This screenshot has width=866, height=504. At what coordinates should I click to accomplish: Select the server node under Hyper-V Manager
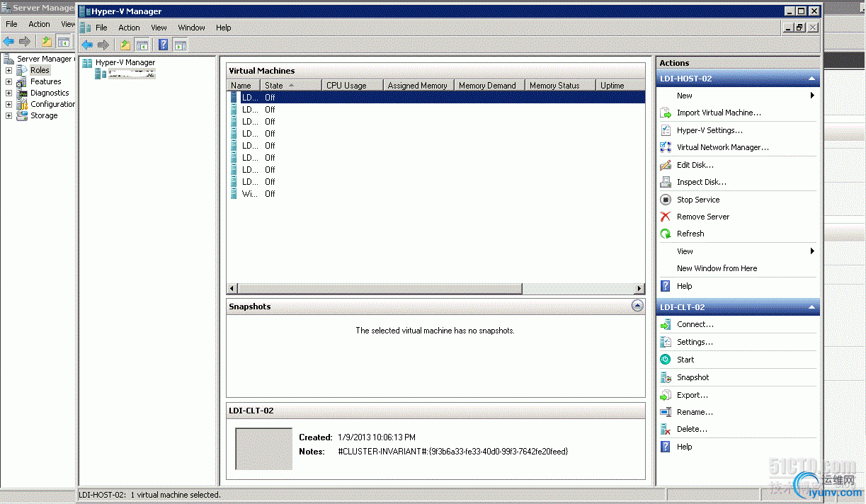point(131,74)
